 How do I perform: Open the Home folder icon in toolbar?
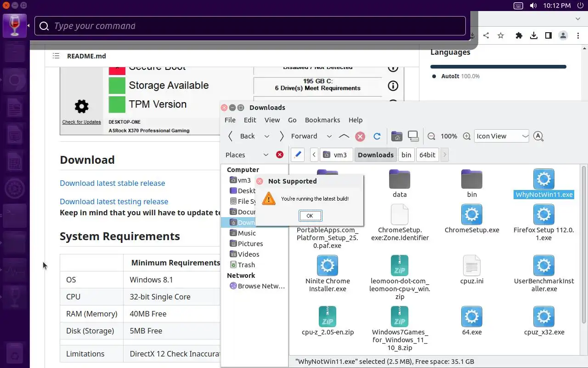(x=396, y=136)
